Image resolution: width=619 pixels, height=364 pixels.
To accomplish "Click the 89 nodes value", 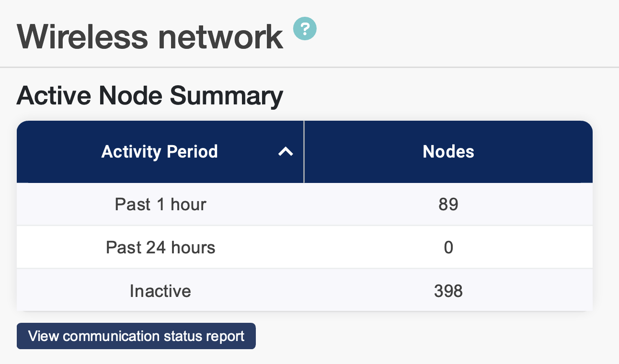I will pyautogui.click(x=448, y=205).
